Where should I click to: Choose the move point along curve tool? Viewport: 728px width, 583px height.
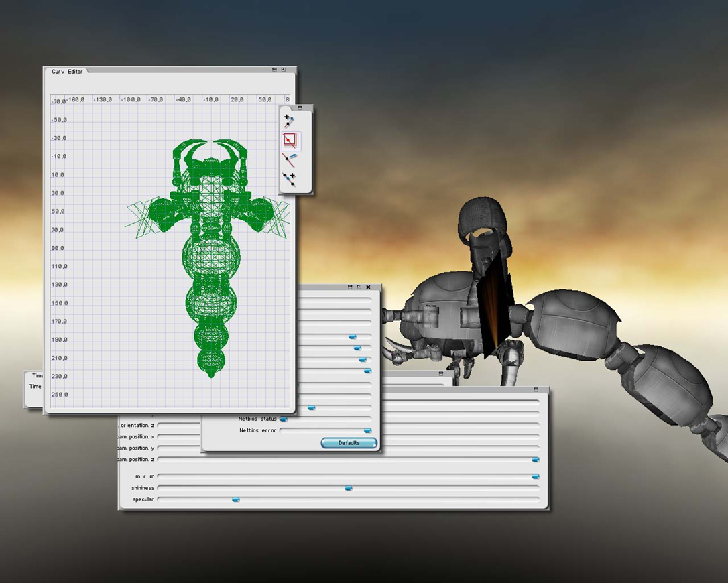(x=289, y=160)
